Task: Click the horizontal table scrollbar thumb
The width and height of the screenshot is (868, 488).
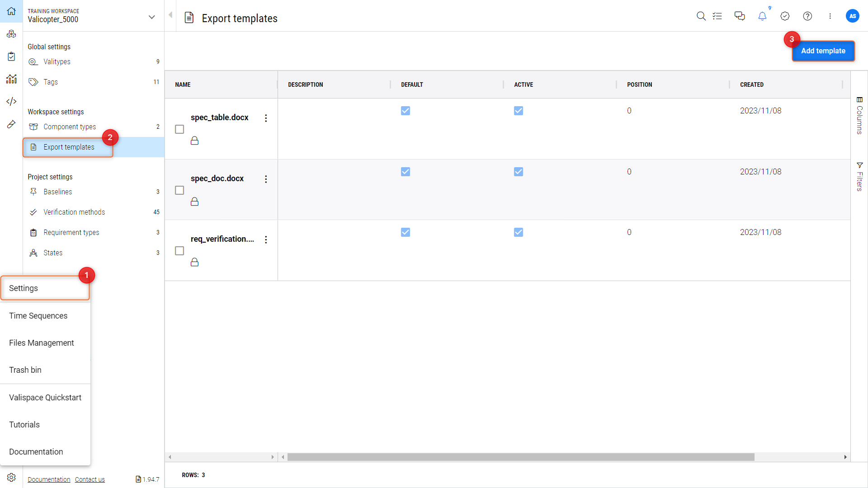Action: click(x=521, y=457)
